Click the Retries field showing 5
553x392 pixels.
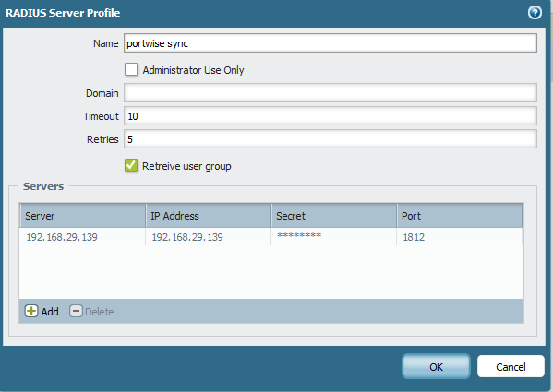331,139
